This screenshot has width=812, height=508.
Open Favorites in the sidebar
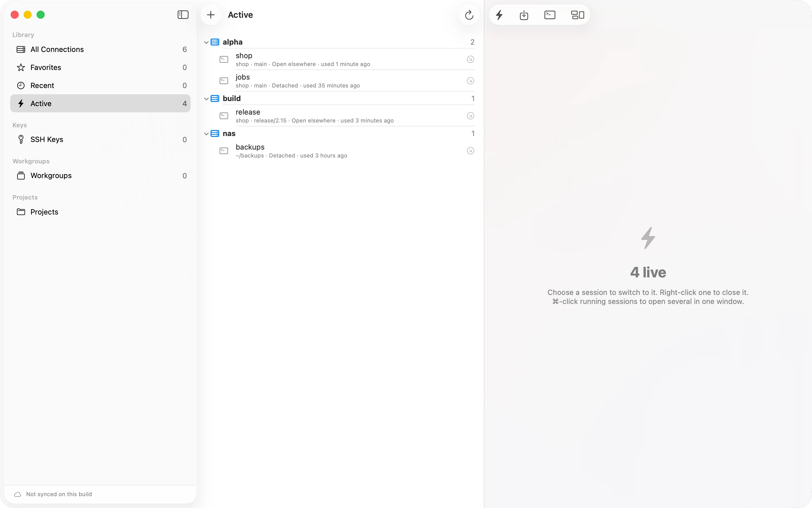100,67
